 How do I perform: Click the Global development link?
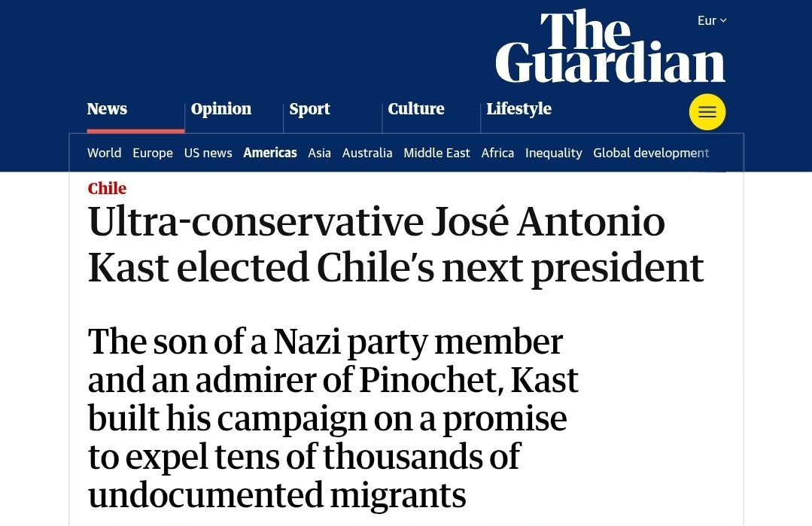(x=651, y=153)
